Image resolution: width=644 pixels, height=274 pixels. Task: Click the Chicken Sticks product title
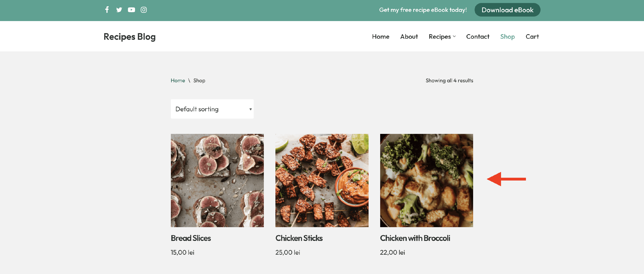pos(299,238)
